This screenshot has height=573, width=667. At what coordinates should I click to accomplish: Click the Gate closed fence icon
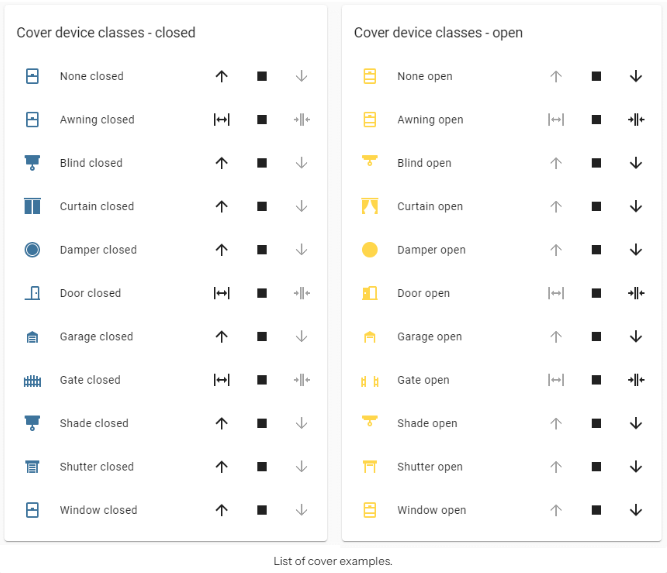(x=32, y=380)
